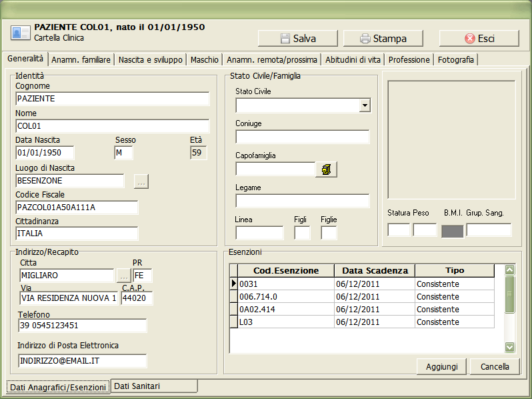The width and height of the screenshot is (532, 399).
Task: Open the Fotografia tab
Action: click(456, 59)
